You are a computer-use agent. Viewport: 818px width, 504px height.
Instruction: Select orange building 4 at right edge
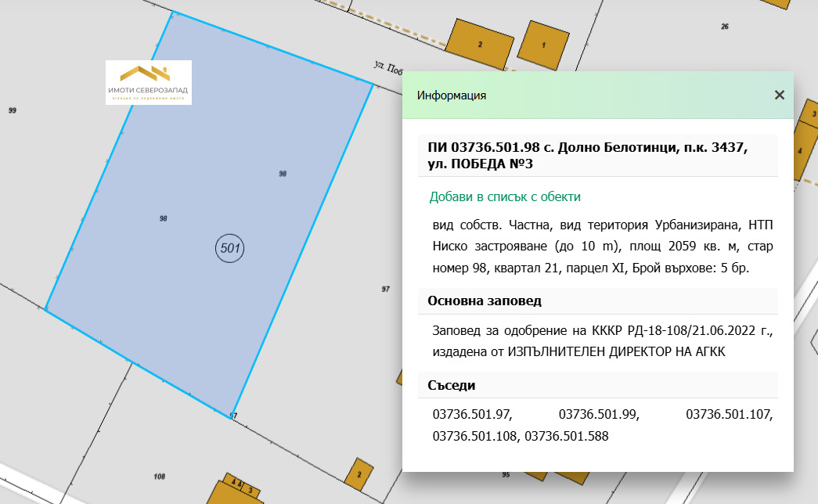pos(799,149)
